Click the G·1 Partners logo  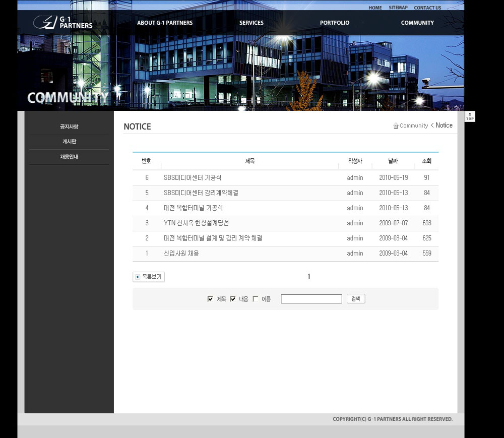coord(63,22)
